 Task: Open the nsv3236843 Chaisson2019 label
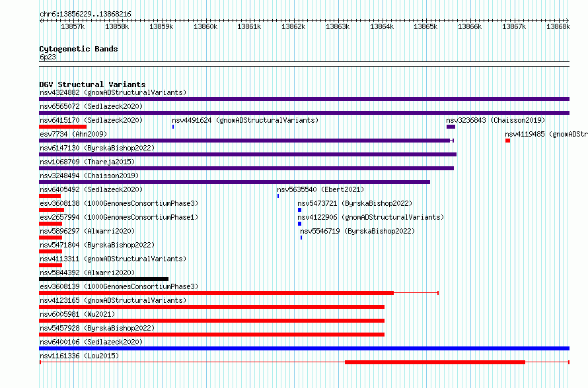tap(496, 120)
